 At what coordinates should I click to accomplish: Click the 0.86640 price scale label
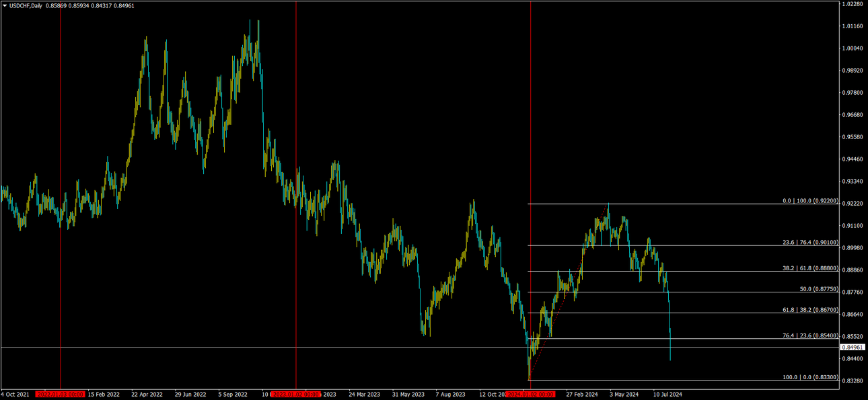[x=853, y=315]
